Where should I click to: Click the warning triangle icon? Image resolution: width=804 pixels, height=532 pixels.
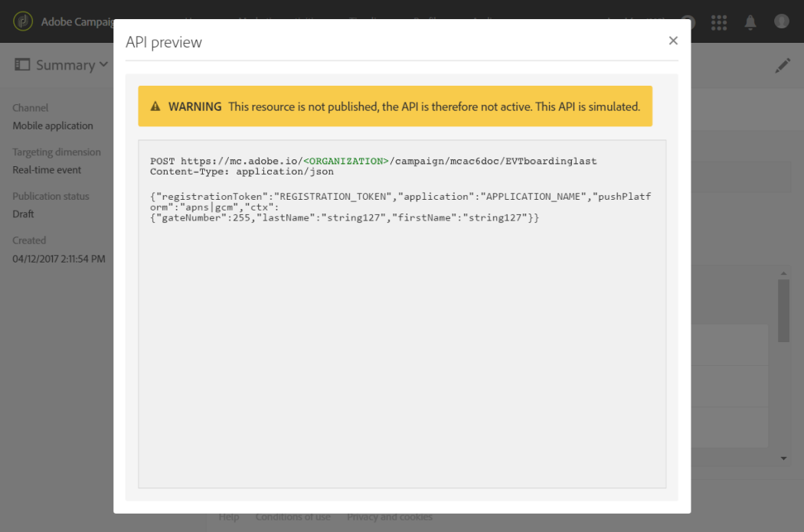click(x=155, y=106)
